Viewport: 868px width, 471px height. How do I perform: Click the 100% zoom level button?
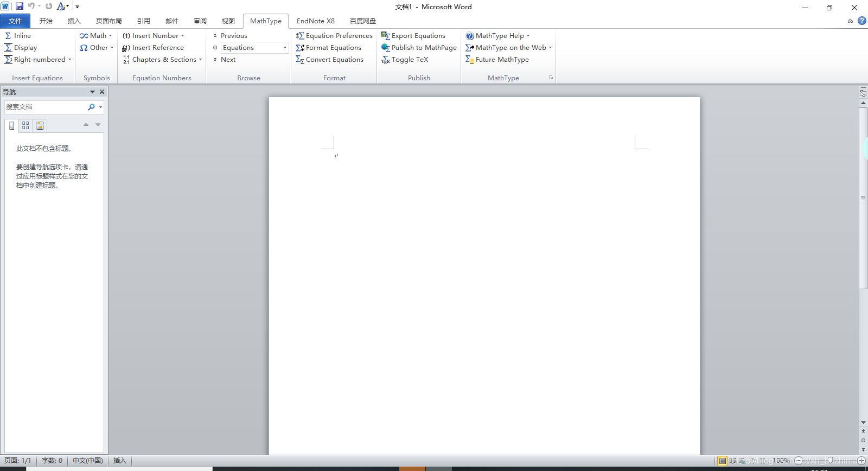coord(781,461)
